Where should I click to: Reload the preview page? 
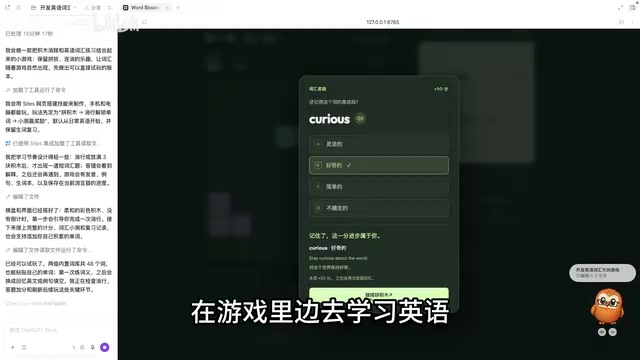(144, 22)
